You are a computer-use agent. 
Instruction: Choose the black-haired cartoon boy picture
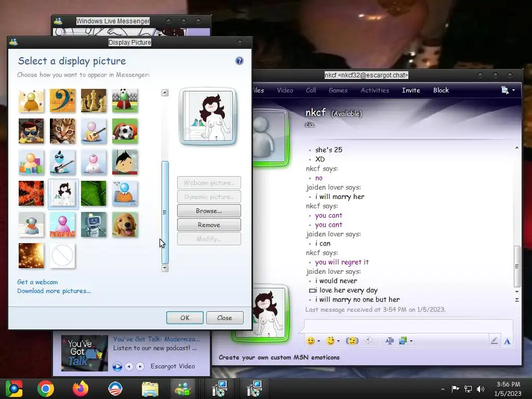[x=125, y=163]
